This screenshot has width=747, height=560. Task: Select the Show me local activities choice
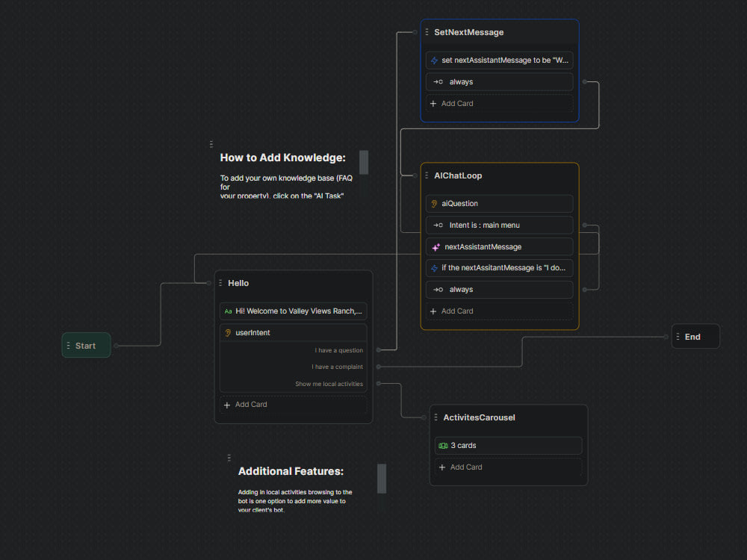[329, 384]
